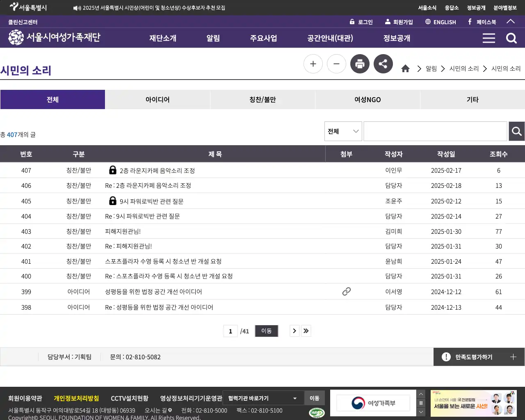Open the 알림 navigation menu
Screen dimensions: 525x420
point(213,38)
